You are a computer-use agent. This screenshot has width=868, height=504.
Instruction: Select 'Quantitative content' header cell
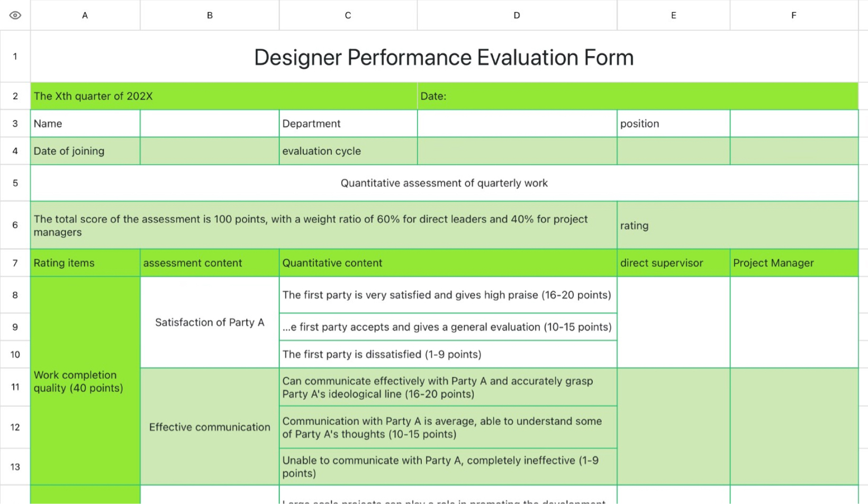coord(448,263)
